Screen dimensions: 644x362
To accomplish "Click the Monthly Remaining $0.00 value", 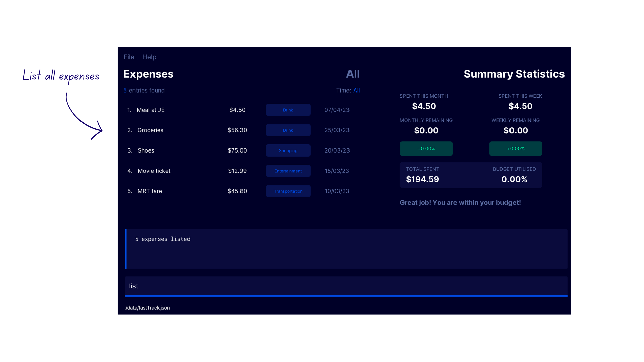I will [x=426, y=131].
